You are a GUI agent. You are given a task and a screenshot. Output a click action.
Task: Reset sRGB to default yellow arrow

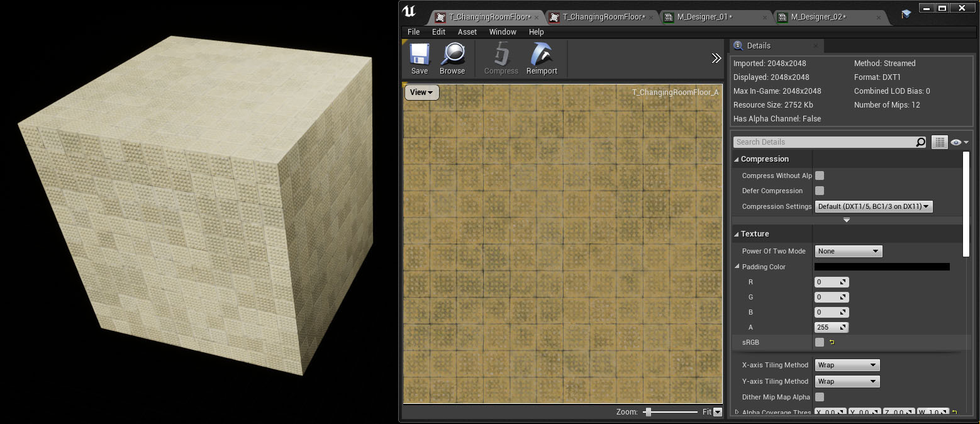pyautogui.click(x=832, y=342)
